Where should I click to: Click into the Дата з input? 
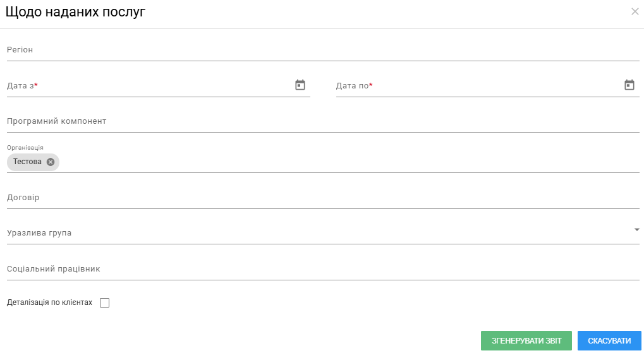coord(150,85)
